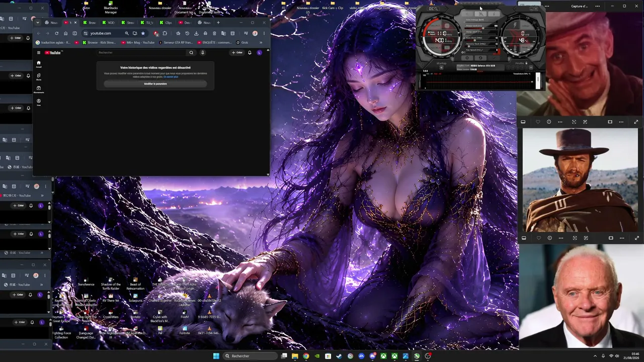Reload the YouTube page in the browser
Viewport: 644px width, 362px height.
(x=56, y=33)
